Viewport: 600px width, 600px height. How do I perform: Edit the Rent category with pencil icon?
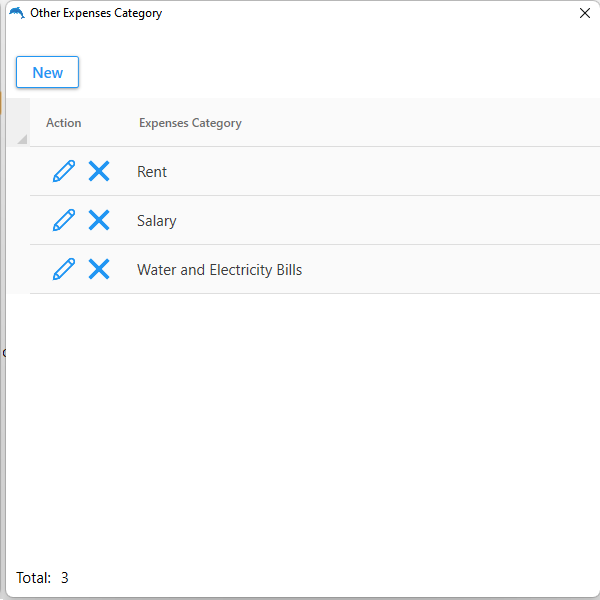point(64,171)
